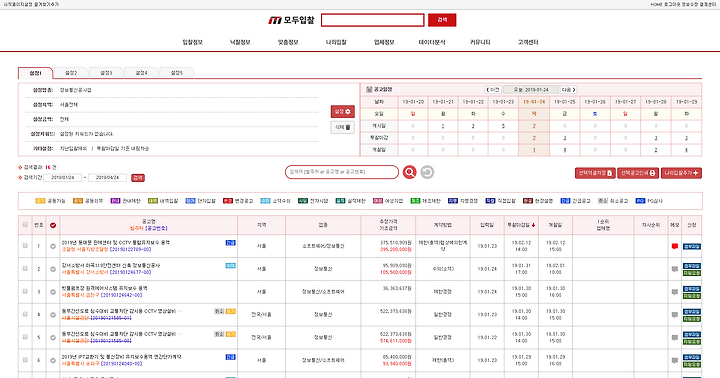The width and height of the screenshot is (720, 378).
Task: Open the 데이터분석 main menu
Action: (x=432, y=42)
